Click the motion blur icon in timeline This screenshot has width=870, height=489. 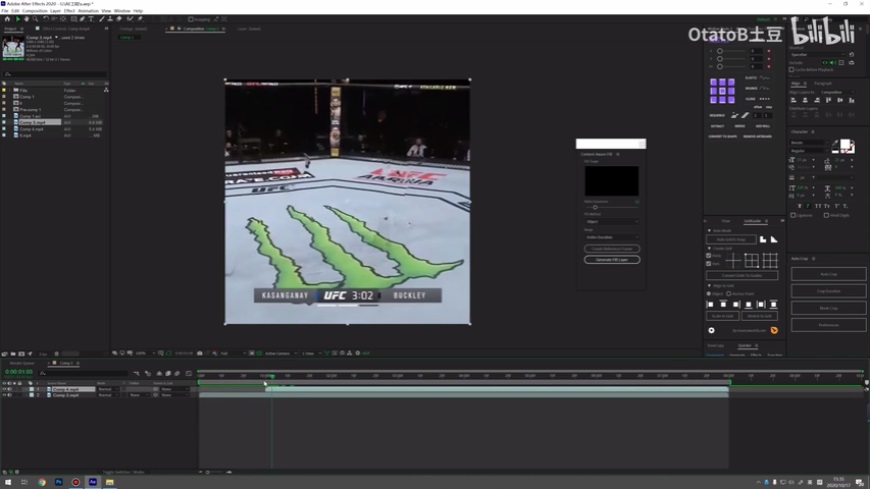[x=176, y=374]
